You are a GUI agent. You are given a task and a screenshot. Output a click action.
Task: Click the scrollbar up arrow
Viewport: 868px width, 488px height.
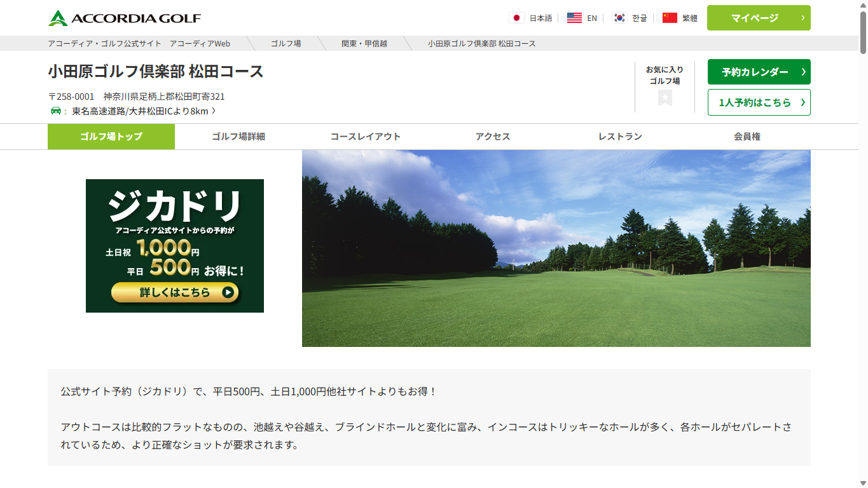click(863, 4)
